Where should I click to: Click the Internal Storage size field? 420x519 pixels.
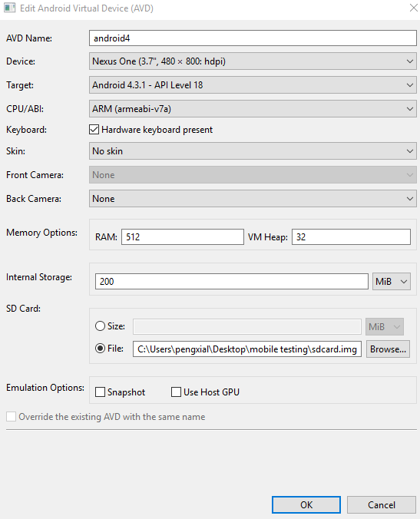click(x=232, y=281)
